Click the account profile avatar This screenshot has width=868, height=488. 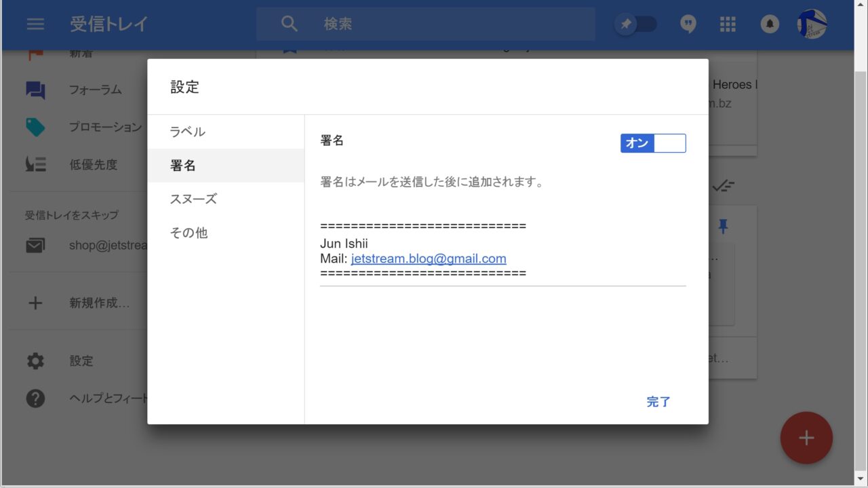[812, 24]
